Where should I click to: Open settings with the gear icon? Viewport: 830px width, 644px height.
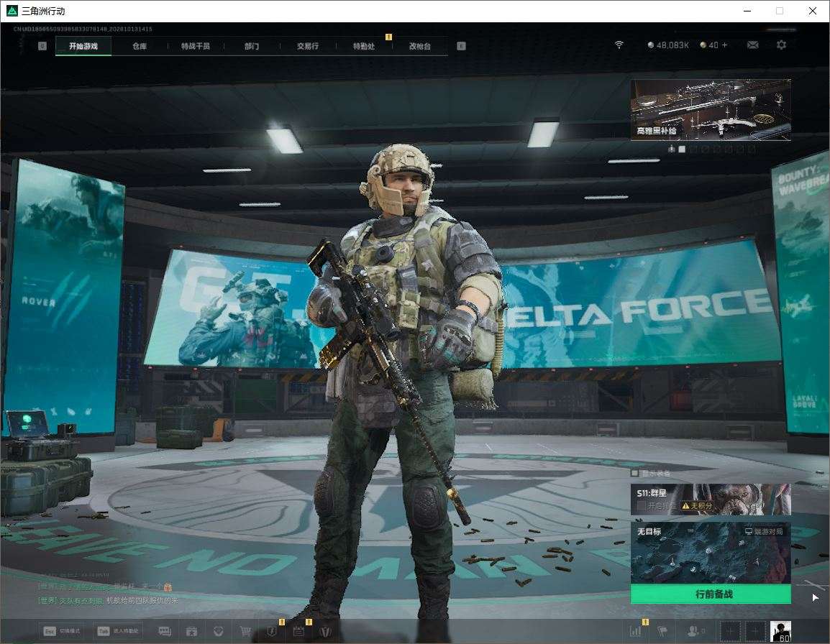point(781,45)
